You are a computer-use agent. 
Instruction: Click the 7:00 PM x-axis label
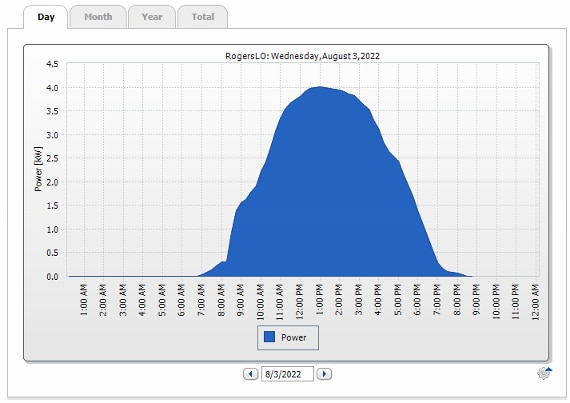[x=437, y=300]
